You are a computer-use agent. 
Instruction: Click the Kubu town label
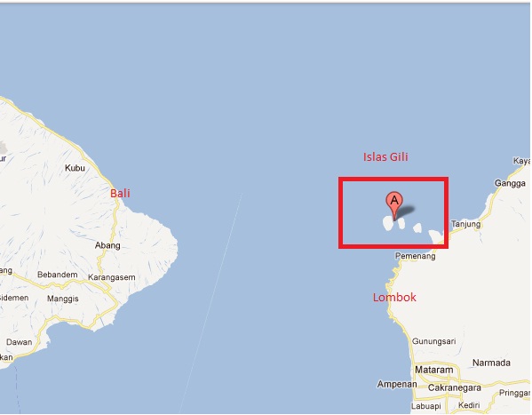75,168
